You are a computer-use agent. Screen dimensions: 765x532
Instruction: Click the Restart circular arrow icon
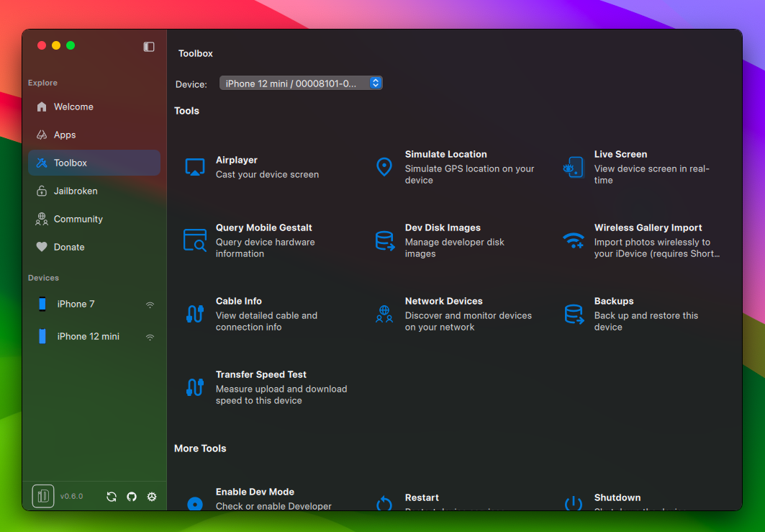point(384,504)
